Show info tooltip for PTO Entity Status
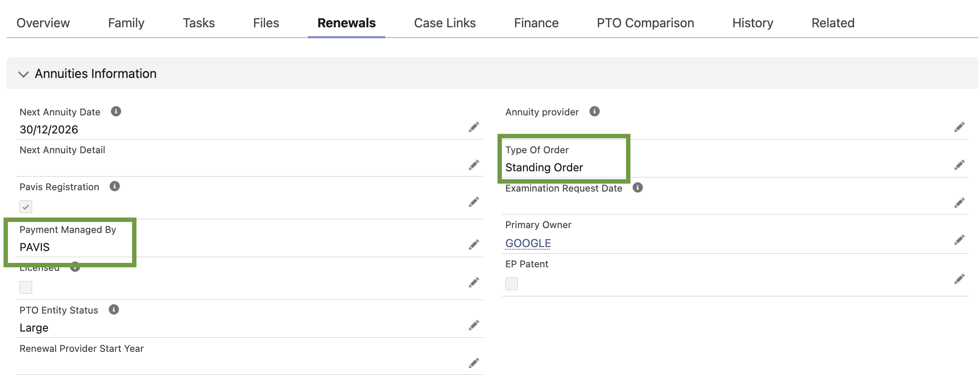The height and width of the screenshot is (384, 980). [114, 310]
